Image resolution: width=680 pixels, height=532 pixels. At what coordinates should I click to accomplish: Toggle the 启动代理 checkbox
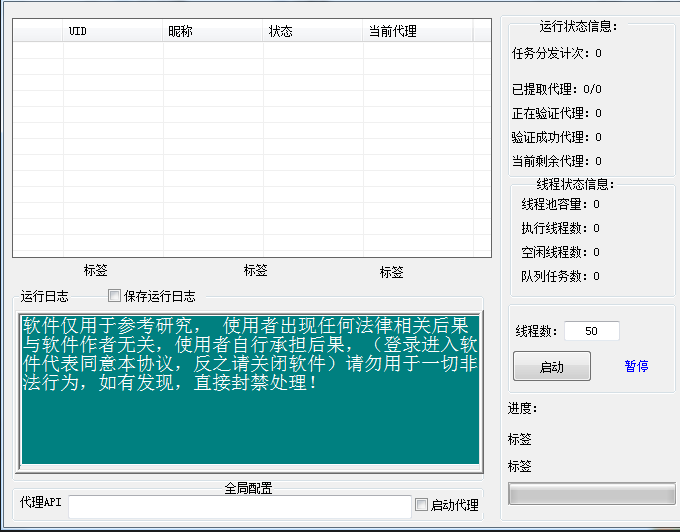pyautogui.click(x=421, y=505)
